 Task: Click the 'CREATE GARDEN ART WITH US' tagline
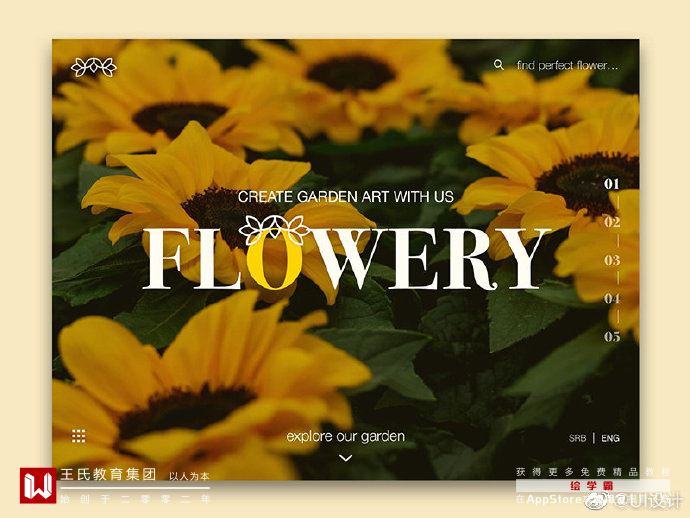pyautogui.click(x=345, y=196)
